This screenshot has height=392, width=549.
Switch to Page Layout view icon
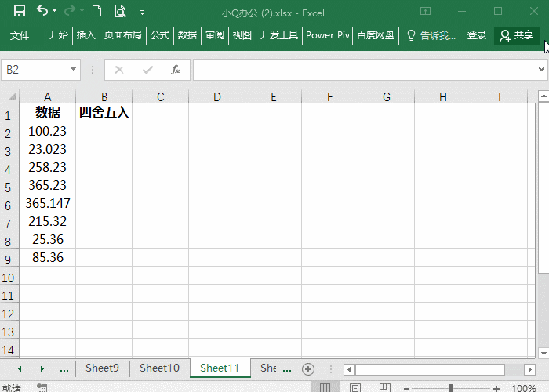click(355, 387)
